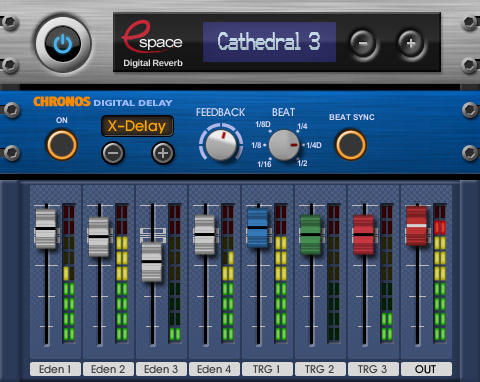Select the next reverb preset with plus
This screenshot has width=480, height=382.
(x=411, y=43)
